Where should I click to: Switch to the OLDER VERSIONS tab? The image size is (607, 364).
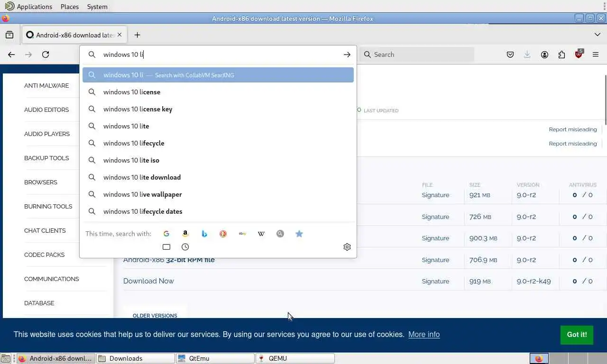[155, 316]
